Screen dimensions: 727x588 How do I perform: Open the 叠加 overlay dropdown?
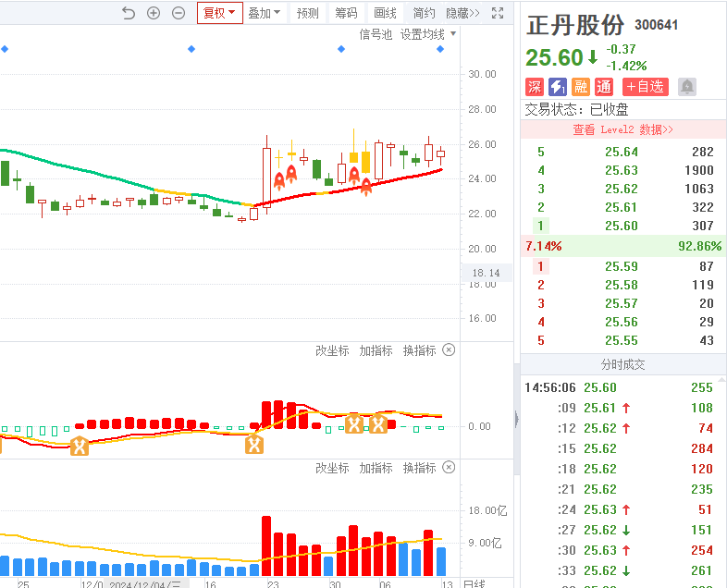tap(264, 13)
